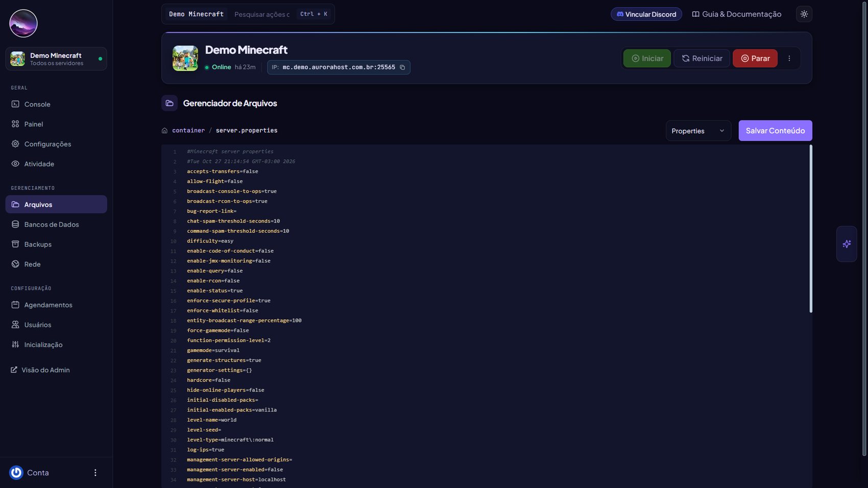This screenshot has height=488, width=868.
Task: Save the file with Salvar Conteúdo
Action: pos(775,131)
